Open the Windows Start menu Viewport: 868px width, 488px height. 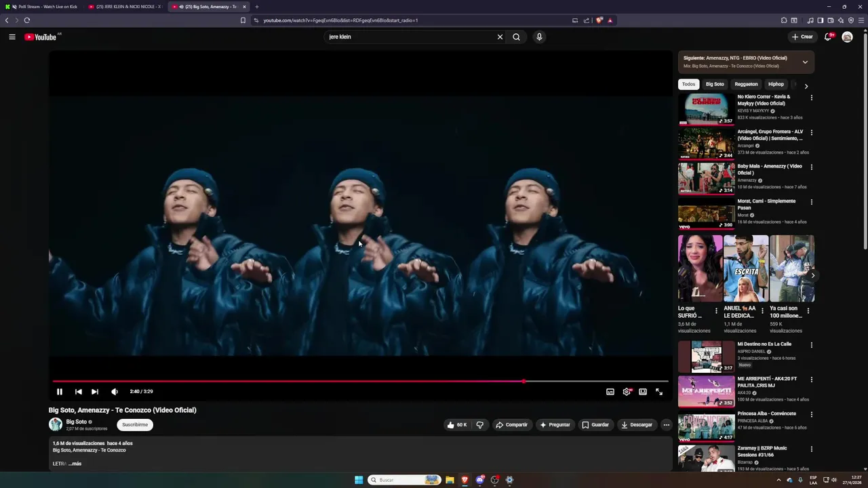(359, 480)
